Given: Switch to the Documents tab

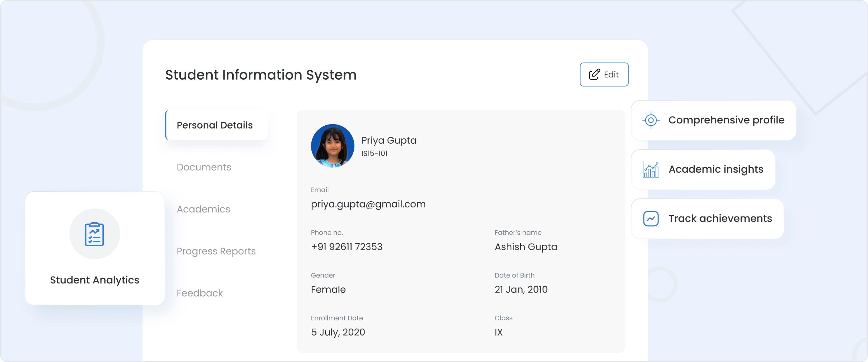Looking at the screenshot, I should tap(204, 167).
